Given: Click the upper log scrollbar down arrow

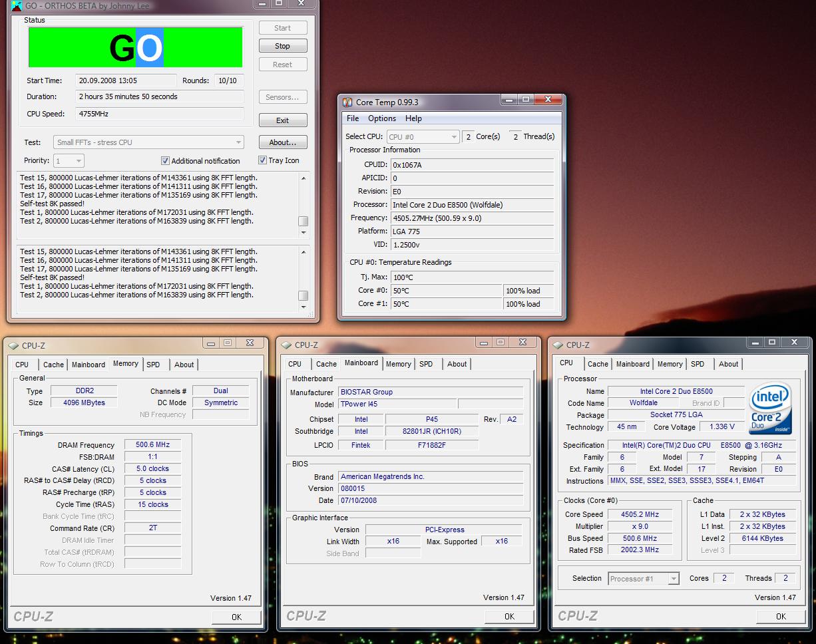Looking at the screenshot, I should coord(304,232).
